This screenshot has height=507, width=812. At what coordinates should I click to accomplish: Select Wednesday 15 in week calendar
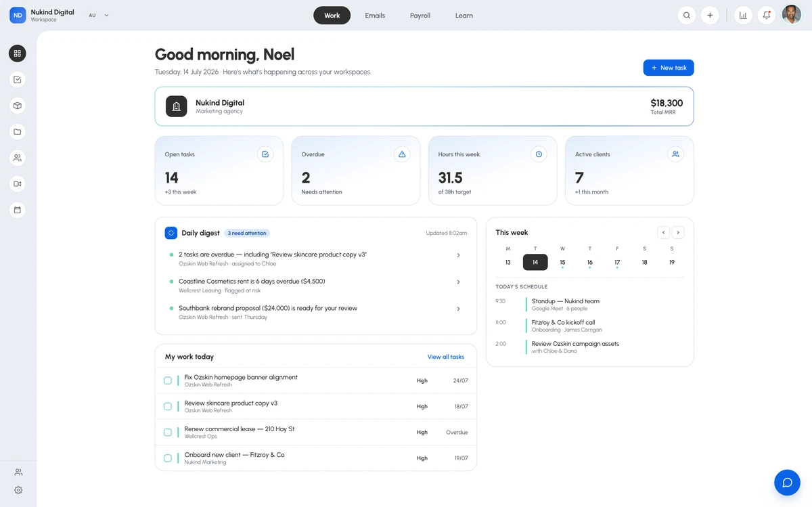[562, 262]
